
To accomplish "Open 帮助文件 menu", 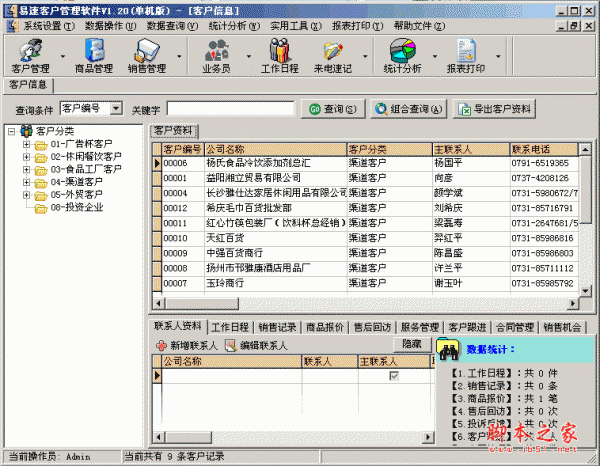I will [x=419, y=26].
